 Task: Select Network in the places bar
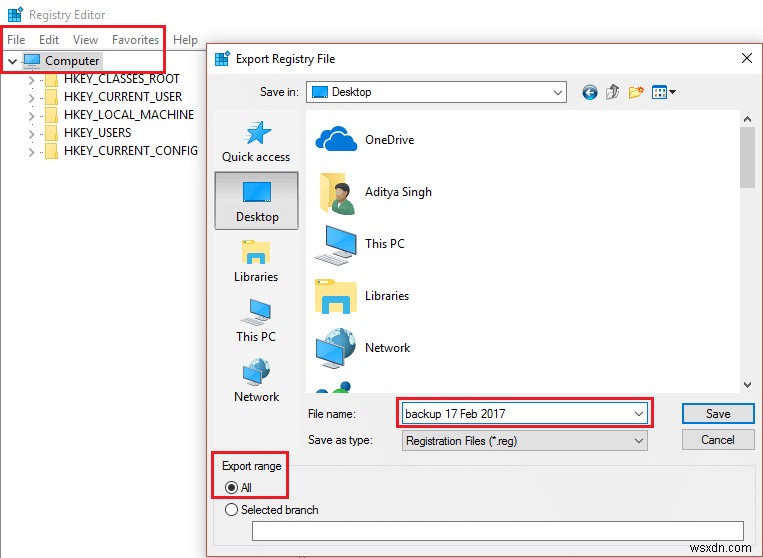pyautogui.click(x=256, y=381)
